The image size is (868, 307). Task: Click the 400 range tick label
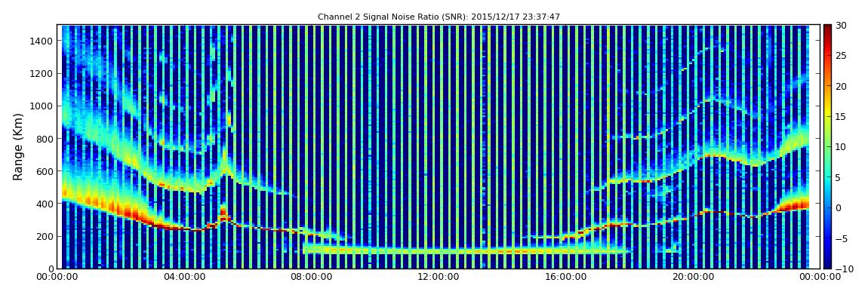click(x=45, y=204)
